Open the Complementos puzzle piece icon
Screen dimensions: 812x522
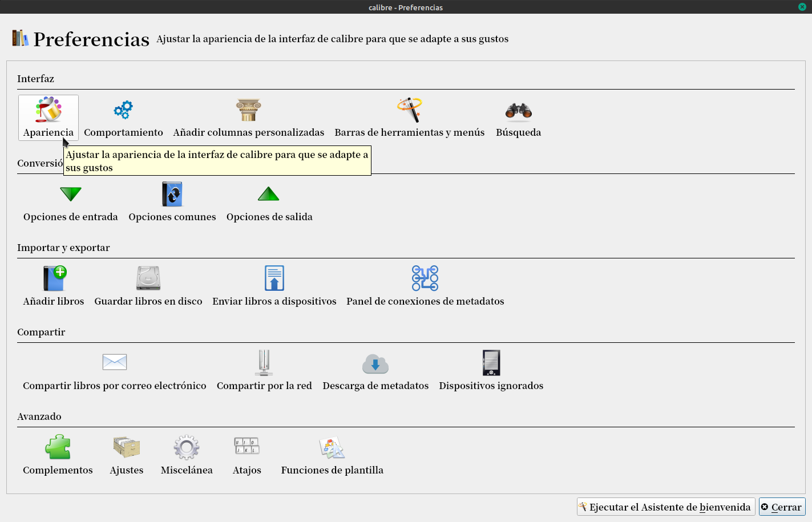pos(58,447)
